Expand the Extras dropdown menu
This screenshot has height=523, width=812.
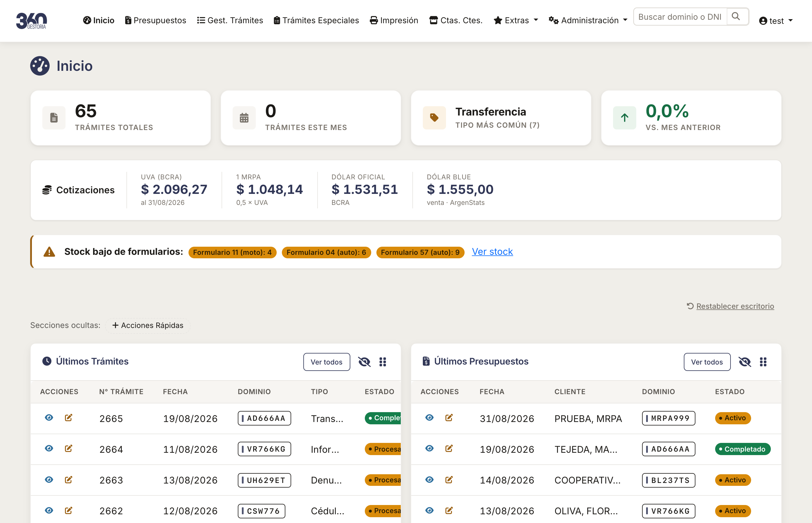click(516, 20)
